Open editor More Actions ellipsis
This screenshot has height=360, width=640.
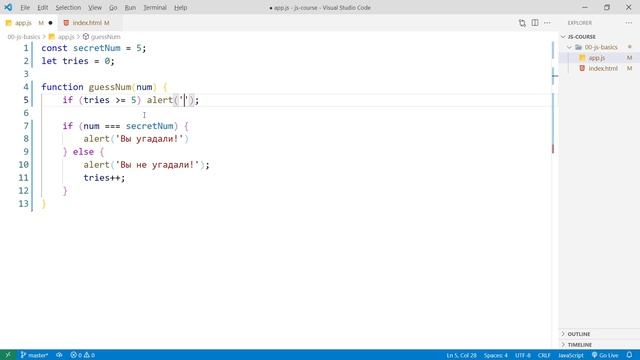pos(547,23)
